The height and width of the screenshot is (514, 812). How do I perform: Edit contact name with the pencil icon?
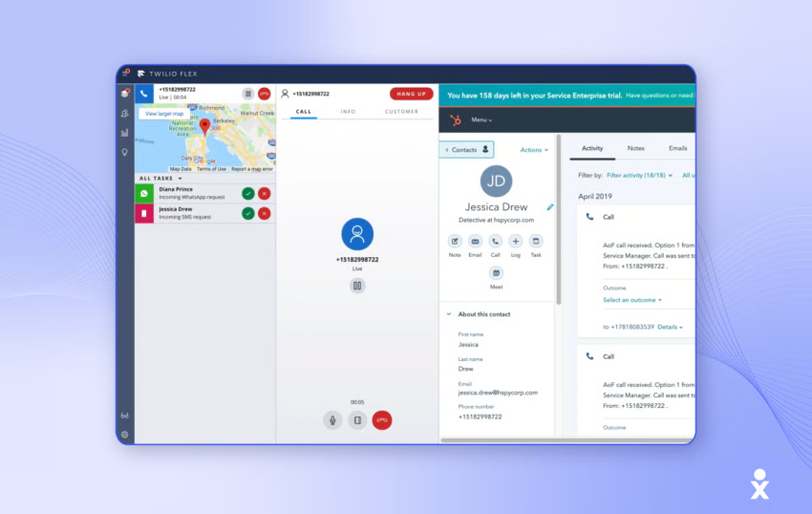(x=550, y=206)
